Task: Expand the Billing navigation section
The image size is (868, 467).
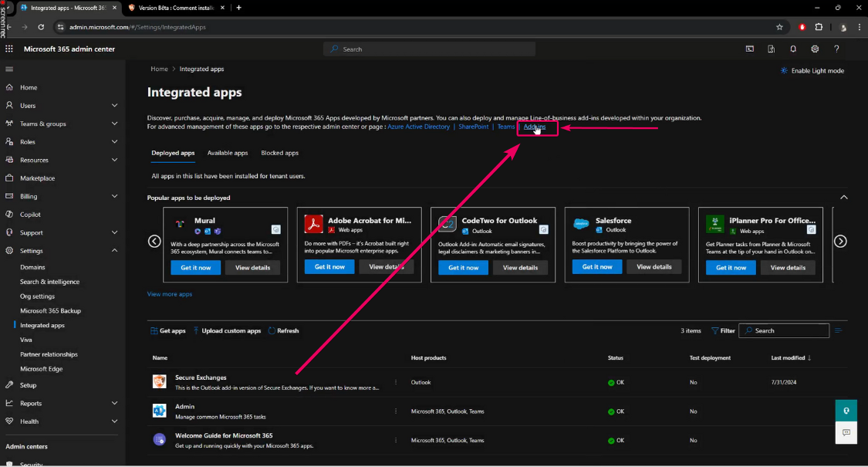Action: (x=114, y=197)
